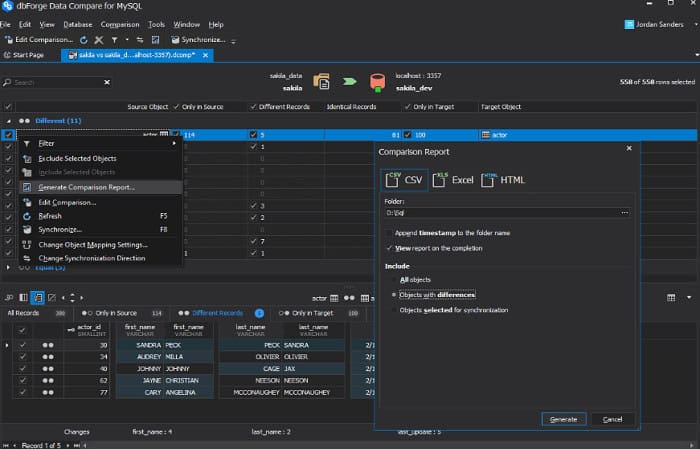Uncheck the actor row's Only in Target checkbox

(x=407, y=135)
